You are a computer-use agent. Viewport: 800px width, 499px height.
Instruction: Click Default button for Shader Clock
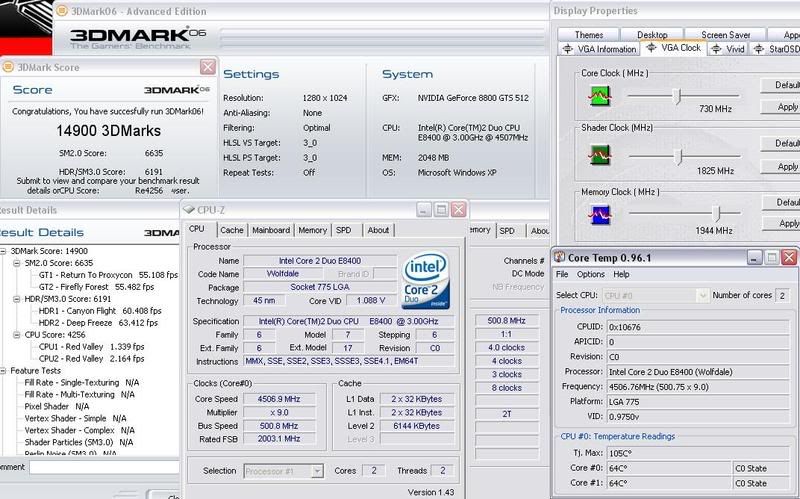click(x=787, y=144)
